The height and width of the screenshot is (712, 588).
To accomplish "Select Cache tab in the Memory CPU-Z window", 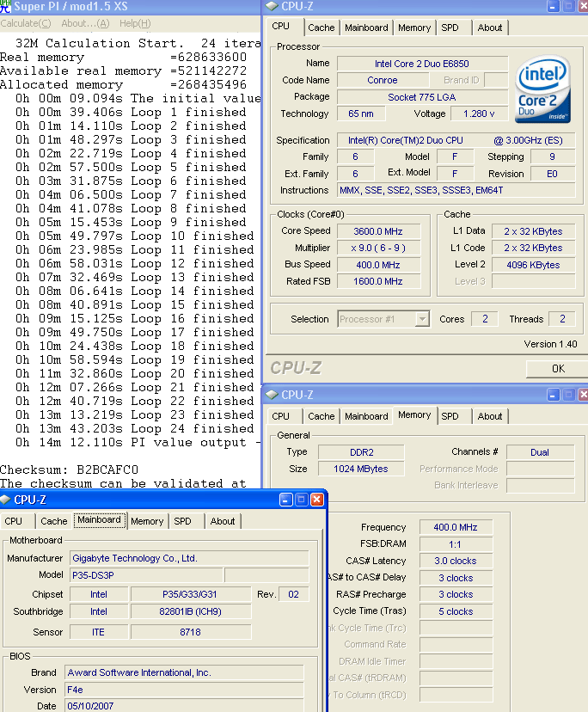I will click(321, 416).
